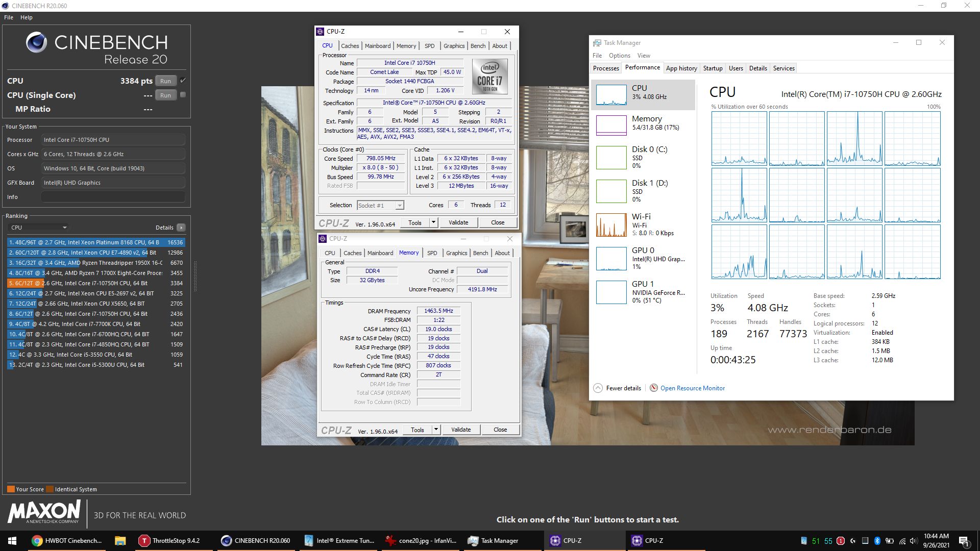The width and height of the screenshot is (980, 551).
Task: Click the grid-pattern tray icon
Action: pyautogui.click(x=865, y=541)
